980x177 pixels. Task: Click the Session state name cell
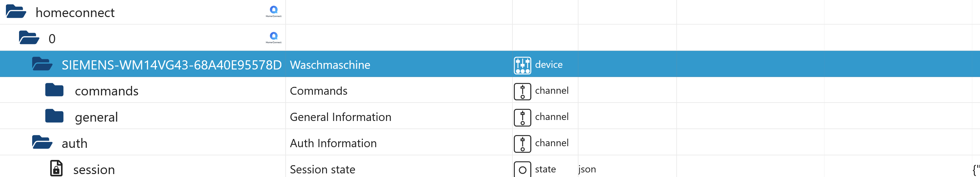pos(323,169)
